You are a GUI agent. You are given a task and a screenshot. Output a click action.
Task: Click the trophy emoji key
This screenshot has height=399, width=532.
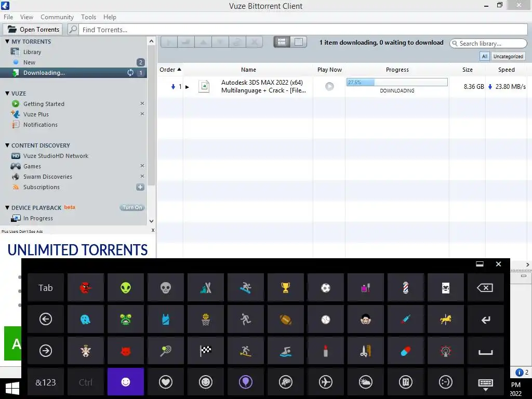[285, 288]
